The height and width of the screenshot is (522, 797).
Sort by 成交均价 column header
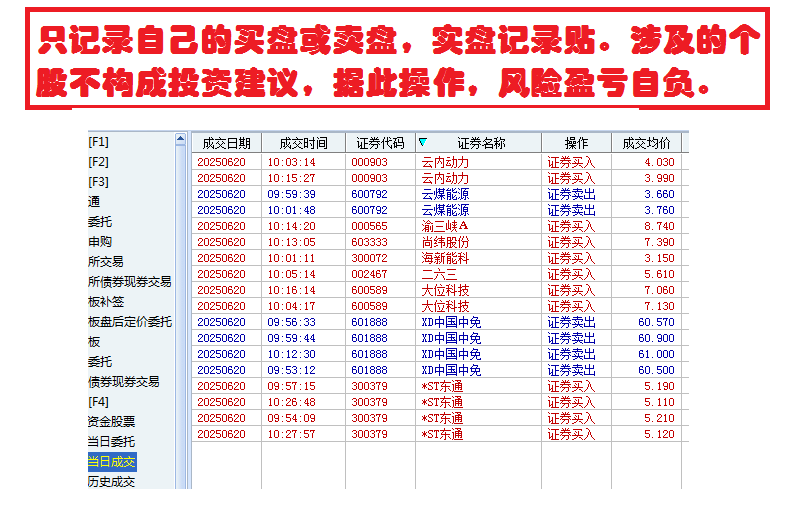coord(647,143)
